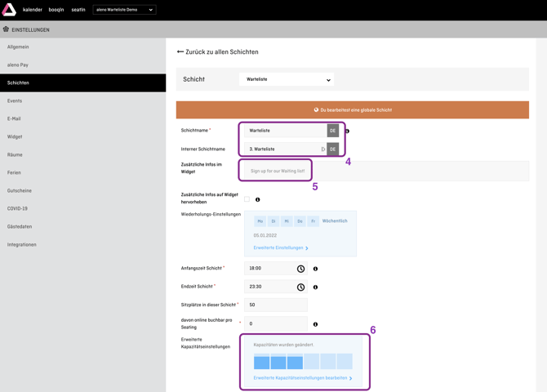547x392 pixels.
Task: Click into the Interner Schichtname field
Action: point(286,149)
